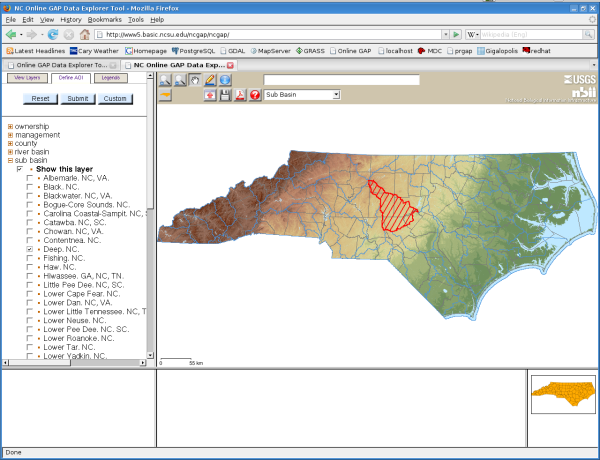This screenshot has height=460, width=600.
Task: Check the Black. NC. sub basin checkbox
Action: click(x=29, y=187)
